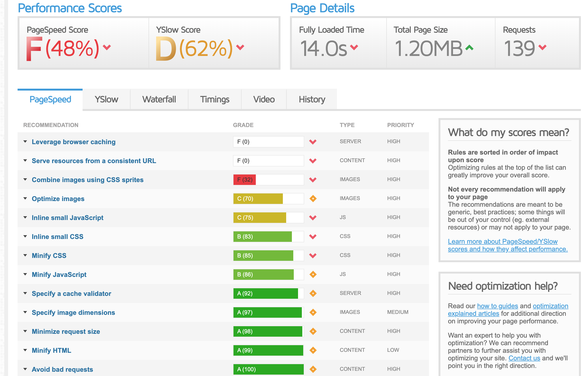Open the Learn more about PageSpeed/YSlow link
Viewport: 588px width, 376px height.
(508, 245)
